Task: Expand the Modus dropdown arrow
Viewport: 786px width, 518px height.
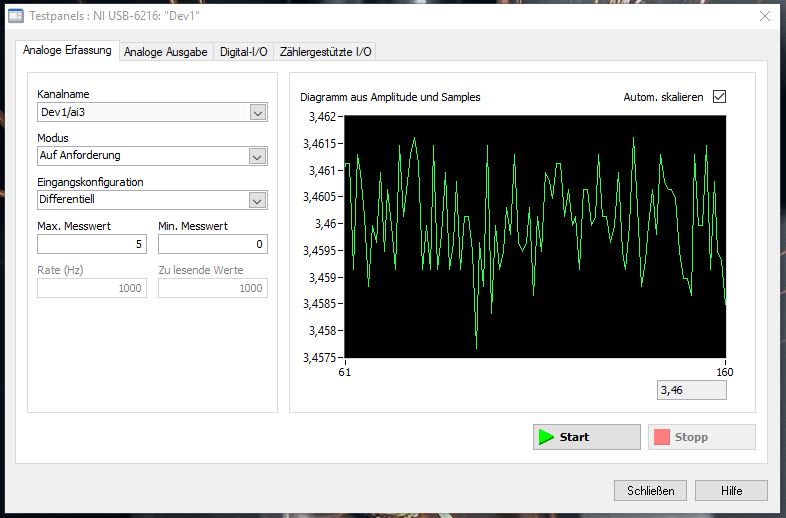Action: pyautogui.click(x=257, y=156)
